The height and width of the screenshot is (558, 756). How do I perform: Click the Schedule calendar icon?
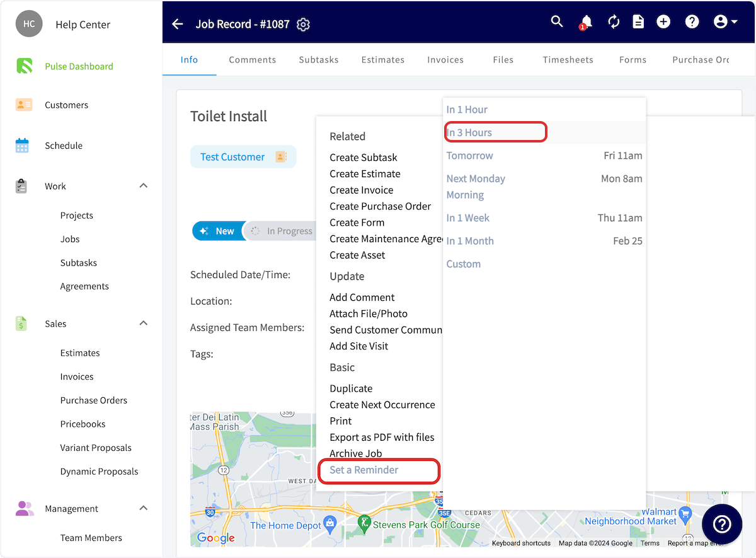tap(22, 145)
